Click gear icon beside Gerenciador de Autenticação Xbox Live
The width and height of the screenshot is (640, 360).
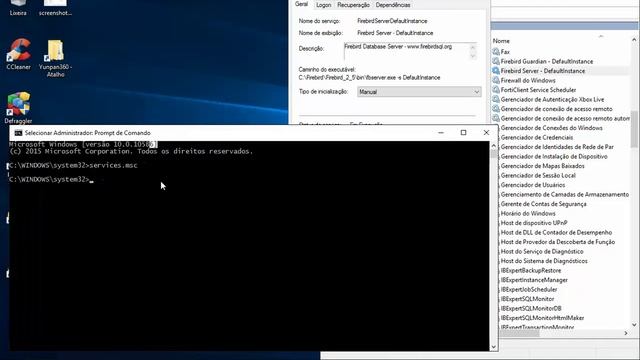[x=496, y=99]
